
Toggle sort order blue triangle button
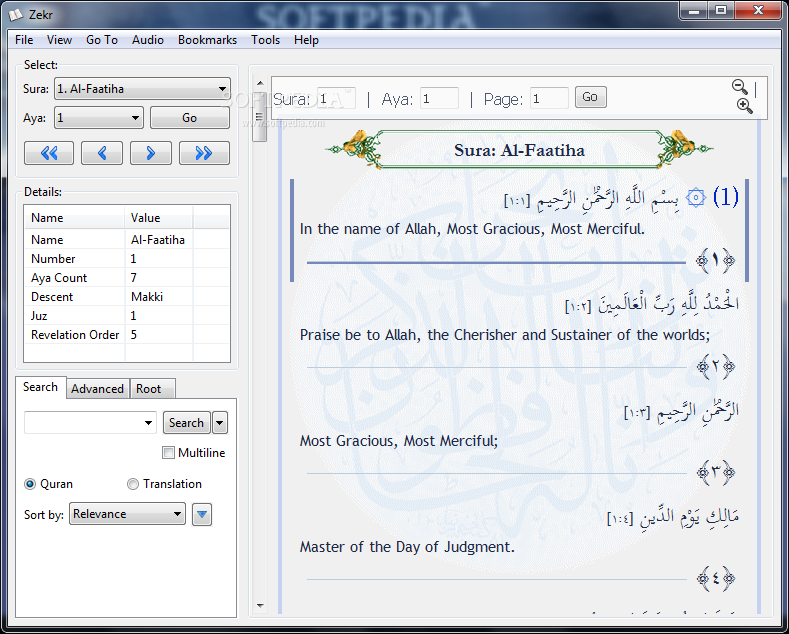point(202,514)
